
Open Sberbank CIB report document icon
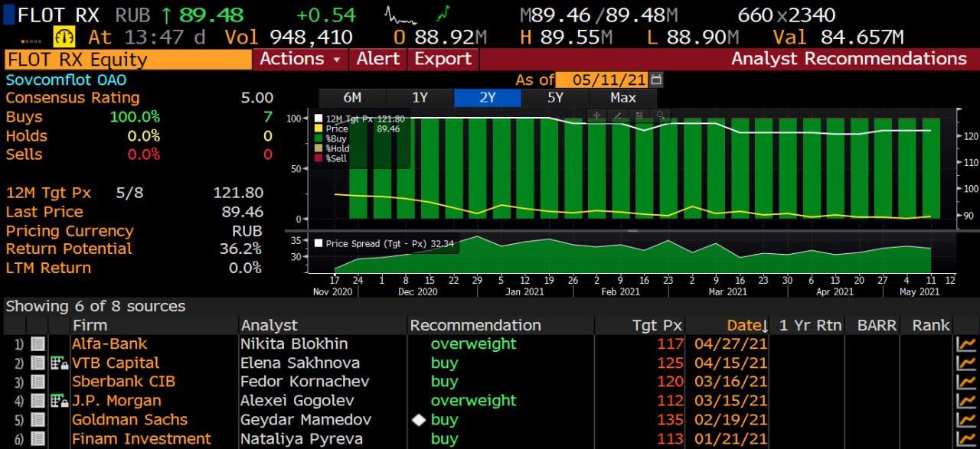click(38, 382)
